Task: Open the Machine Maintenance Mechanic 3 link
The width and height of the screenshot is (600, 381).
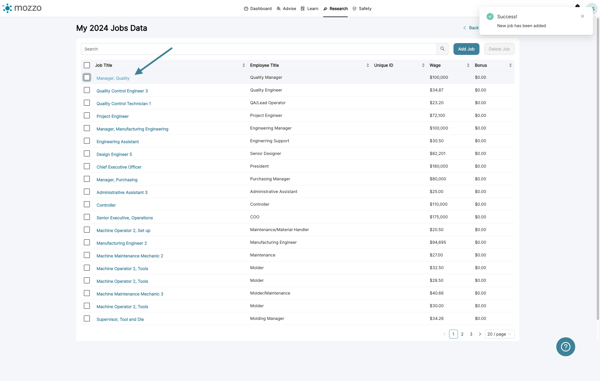Action: tap(130, 294)
